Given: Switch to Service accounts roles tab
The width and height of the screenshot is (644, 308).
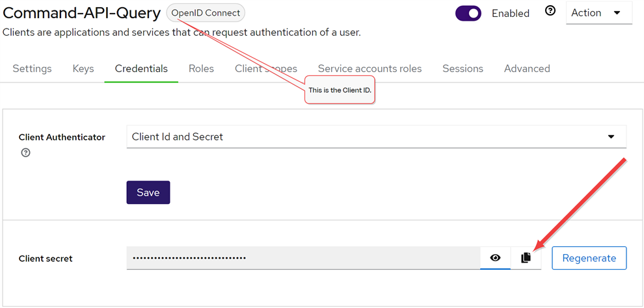Looking at the screenshot, I should tap(369, 68).
